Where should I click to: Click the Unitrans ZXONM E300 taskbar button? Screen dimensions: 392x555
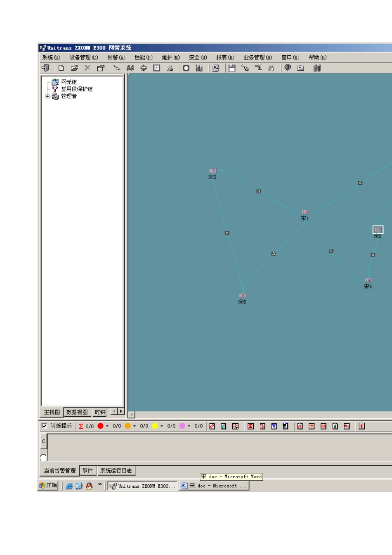142,486
